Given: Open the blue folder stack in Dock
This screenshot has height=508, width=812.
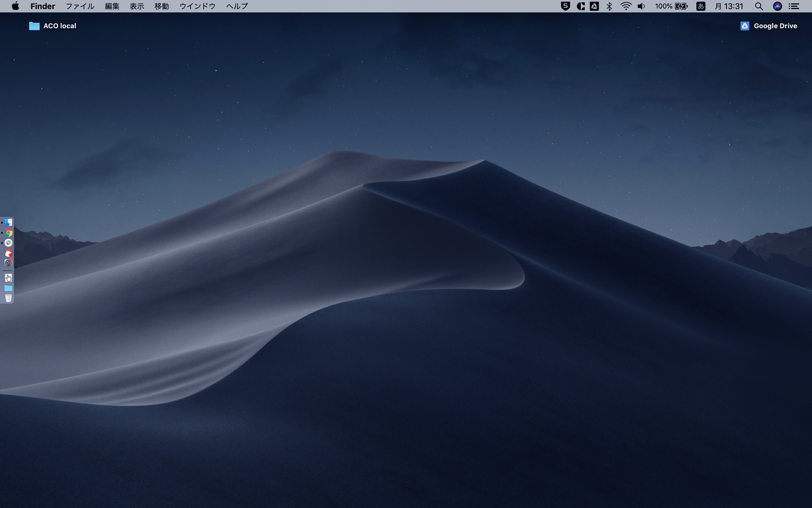Looking at the screenshot, I should [8, 288].
